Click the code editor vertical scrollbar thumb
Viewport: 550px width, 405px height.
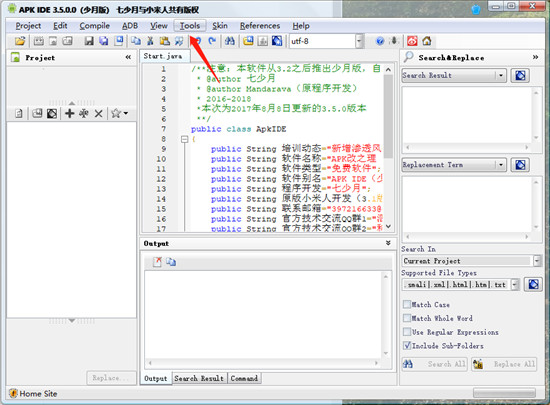click(x=388, y=116)
